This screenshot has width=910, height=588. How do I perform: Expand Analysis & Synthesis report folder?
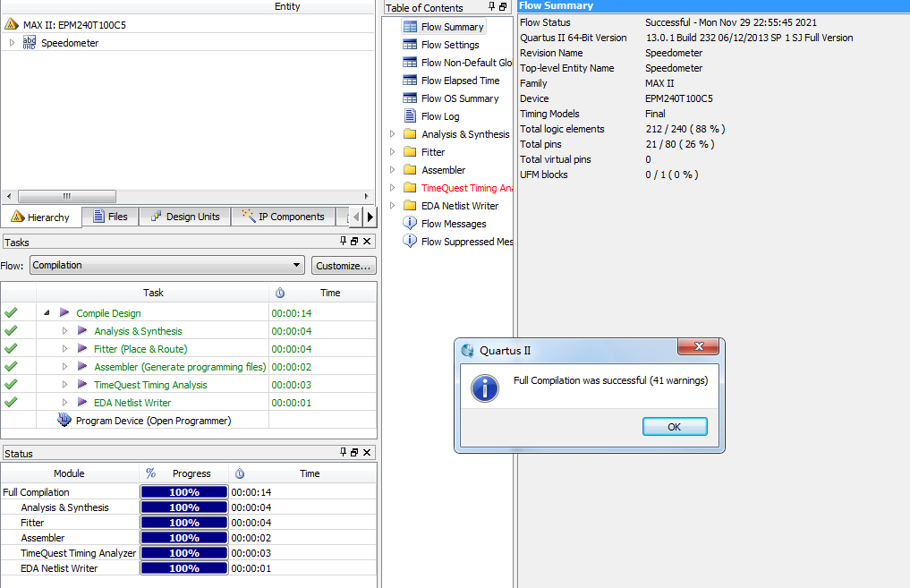pos(392,134)
